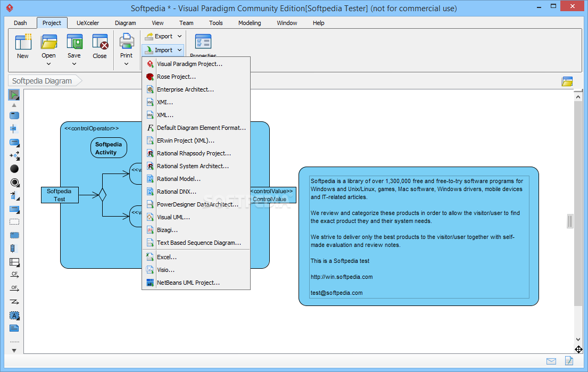This screenshot has width=588, height=372.
Task: Select the swimlane partition tool
Action: (x=14, y=262)
